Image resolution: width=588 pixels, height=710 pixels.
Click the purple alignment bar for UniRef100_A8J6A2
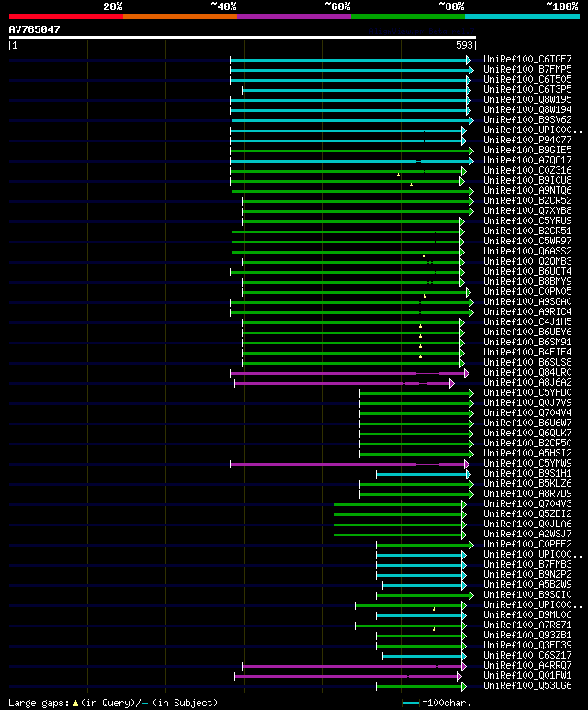click(343, 384)
